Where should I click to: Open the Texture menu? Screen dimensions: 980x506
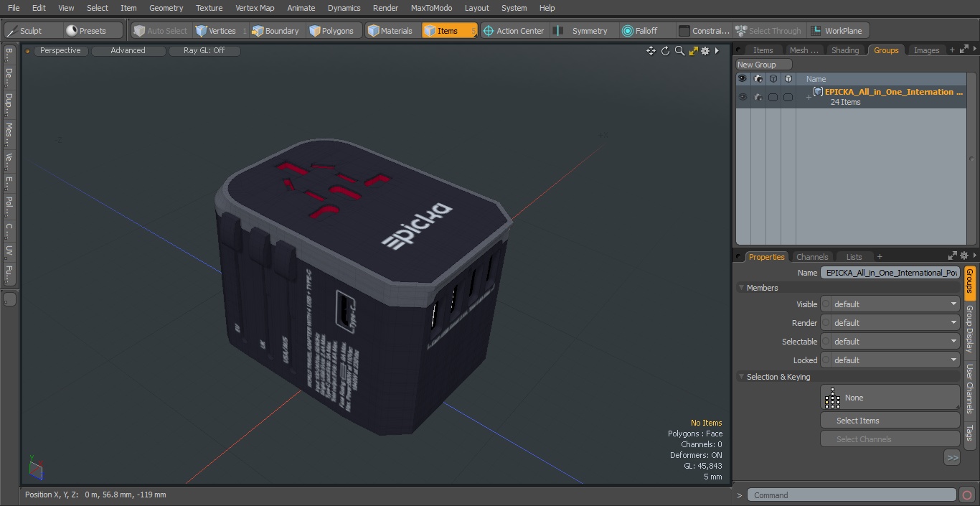(209, 8)
